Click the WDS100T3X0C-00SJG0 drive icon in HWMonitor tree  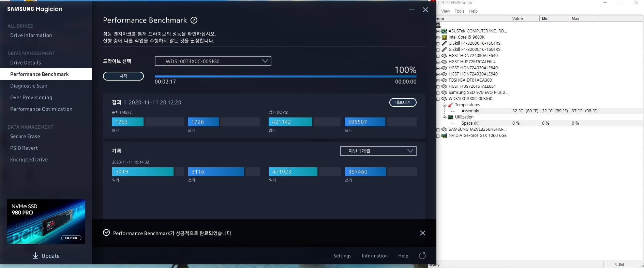(444, 99)
